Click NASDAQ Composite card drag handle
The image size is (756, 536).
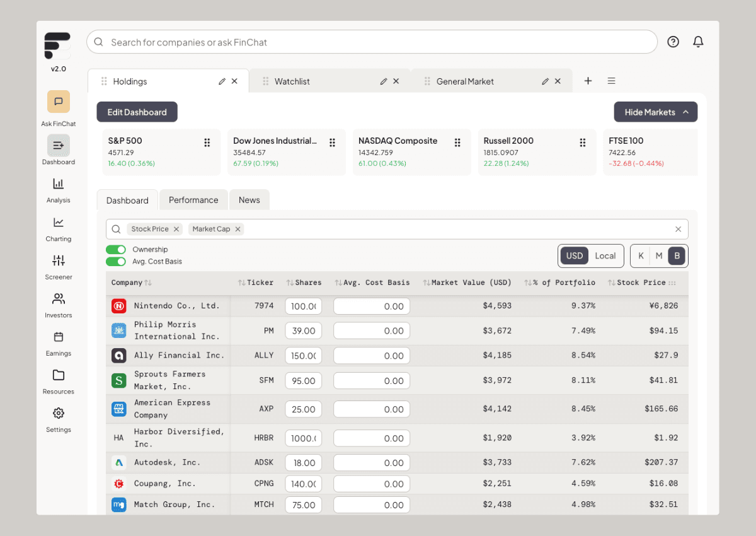(x=457, y=143)
